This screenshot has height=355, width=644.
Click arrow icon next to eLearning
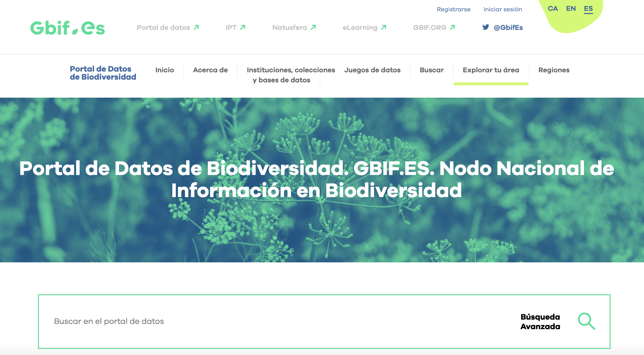pos(384,27)
